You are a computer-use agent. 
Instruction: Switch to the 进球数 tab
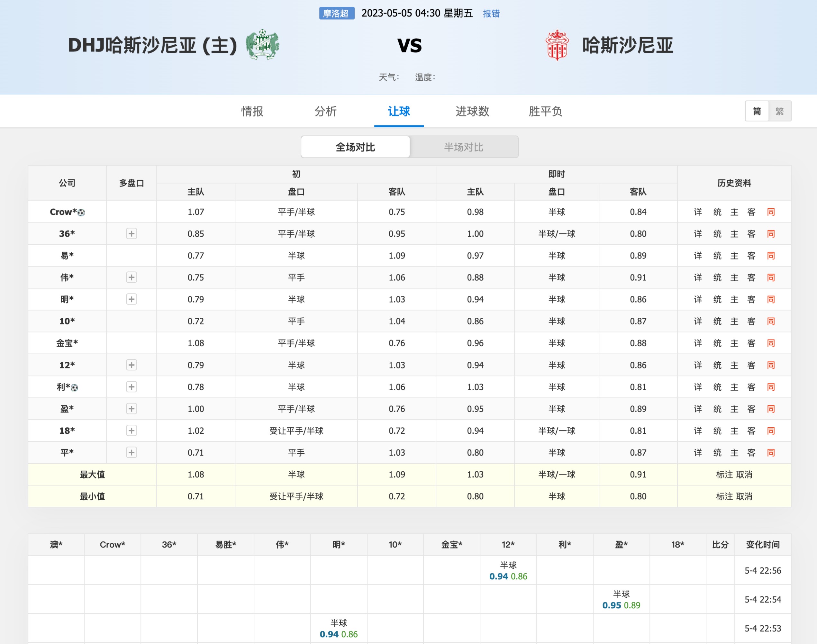pos(472,111)
